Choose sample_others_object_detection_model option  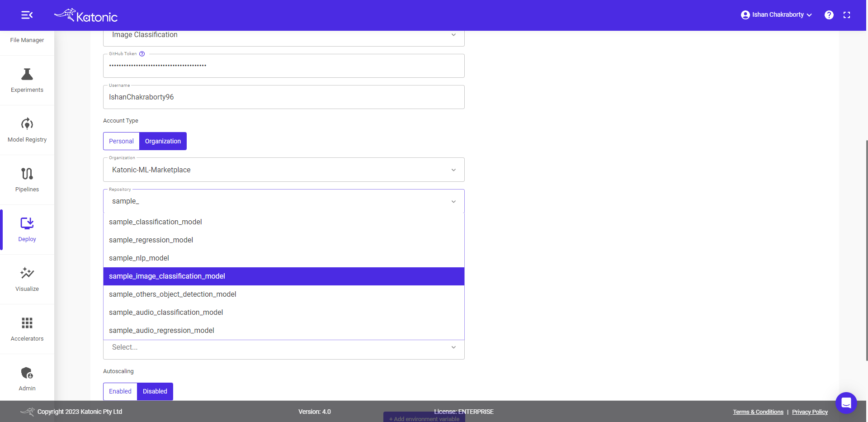coord(284,294)
